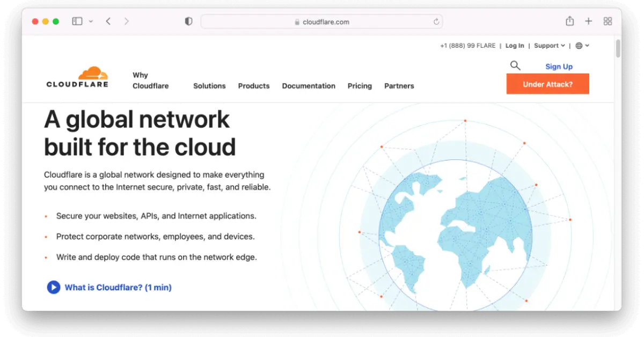Click the cloudflare.com address bar
Viewport: 644px width, 337px height.
[322, 21]
